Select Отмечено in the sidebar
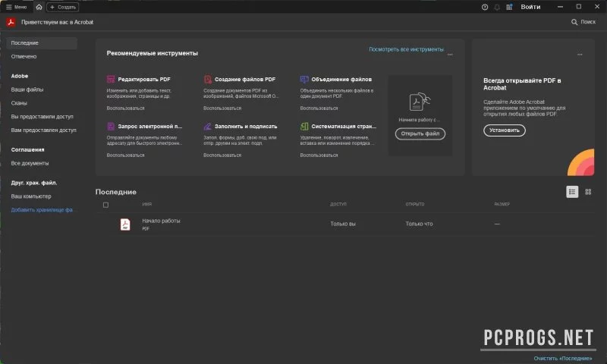This screenshot has width=607, height=364. click(x=24, y=56)
